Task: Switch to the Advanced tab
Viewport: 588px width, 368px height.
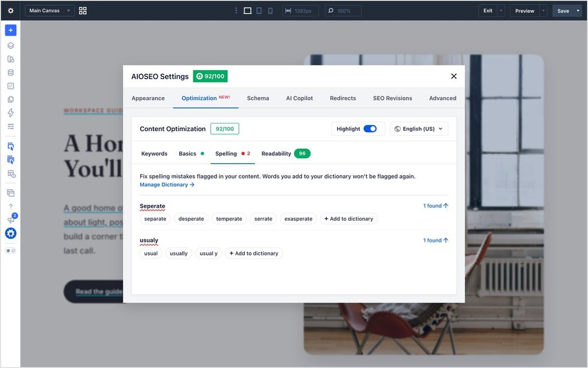Action: coord(443,98)
